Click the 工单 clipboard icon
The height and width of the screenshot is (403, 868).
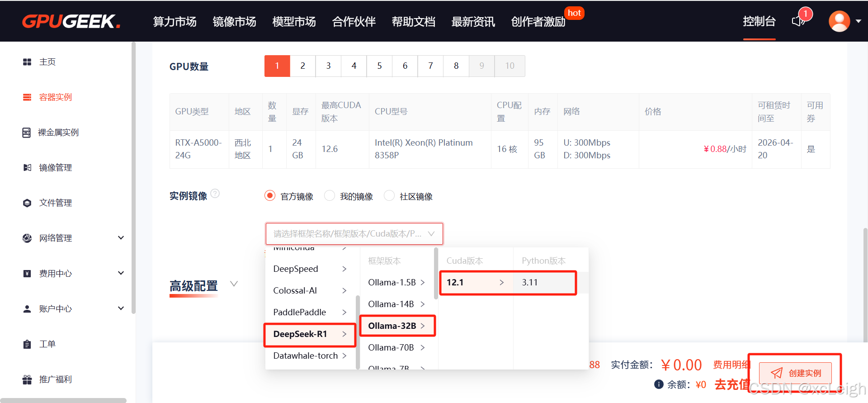(x=27, y=344)
